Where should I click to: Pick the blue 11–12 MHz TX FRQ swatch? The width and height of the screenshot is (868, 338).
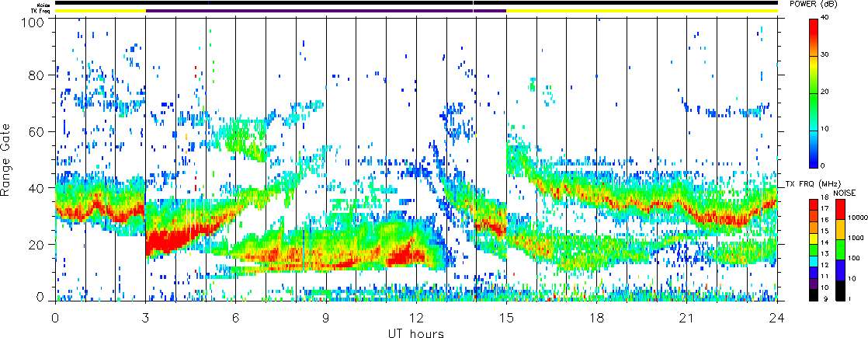pos(813,271)
